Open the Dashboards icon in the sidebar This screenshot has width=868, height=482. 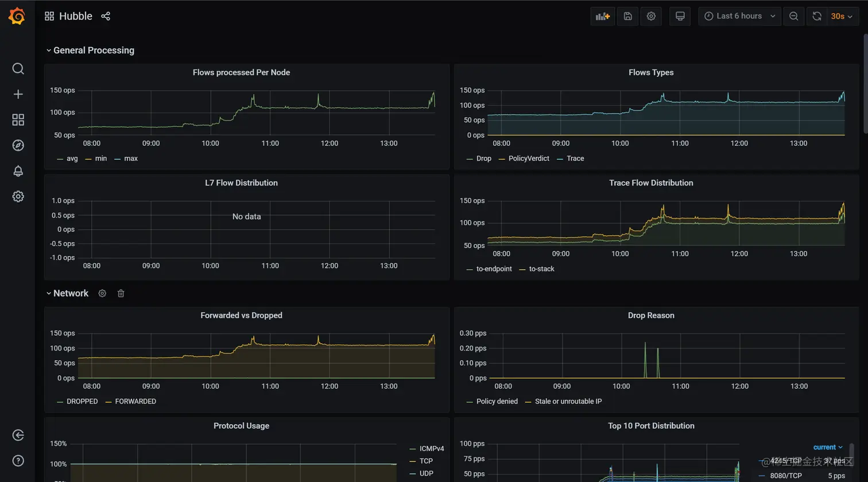(18, 119)
